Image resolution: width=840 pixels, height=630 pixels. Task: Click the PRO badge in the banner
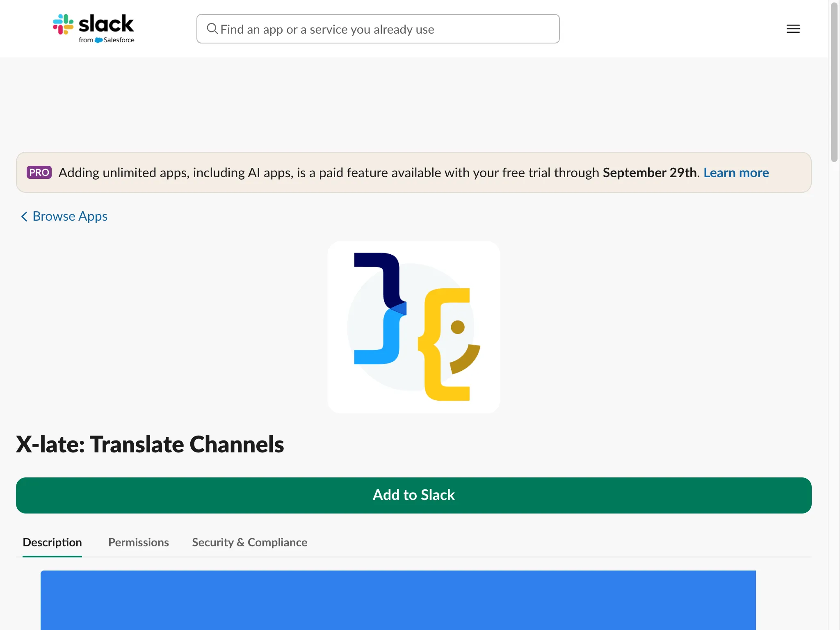pyautogui.click(x=39, y=172)
